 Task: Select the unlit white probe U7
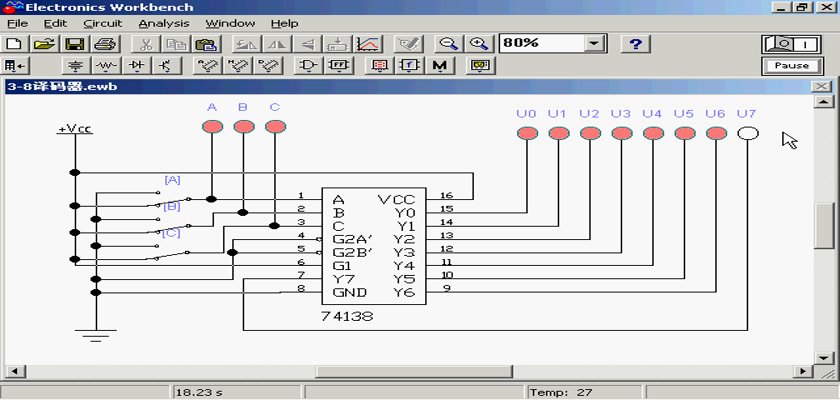pos(748,133)
